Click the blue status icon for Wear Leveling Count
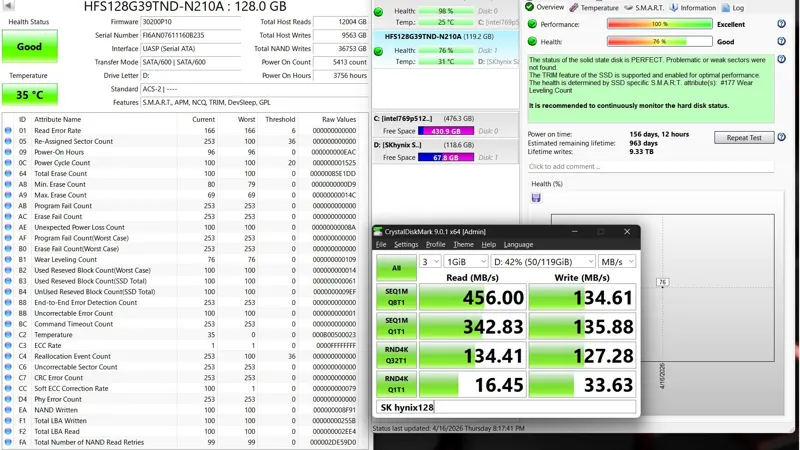 pos(8,259)
